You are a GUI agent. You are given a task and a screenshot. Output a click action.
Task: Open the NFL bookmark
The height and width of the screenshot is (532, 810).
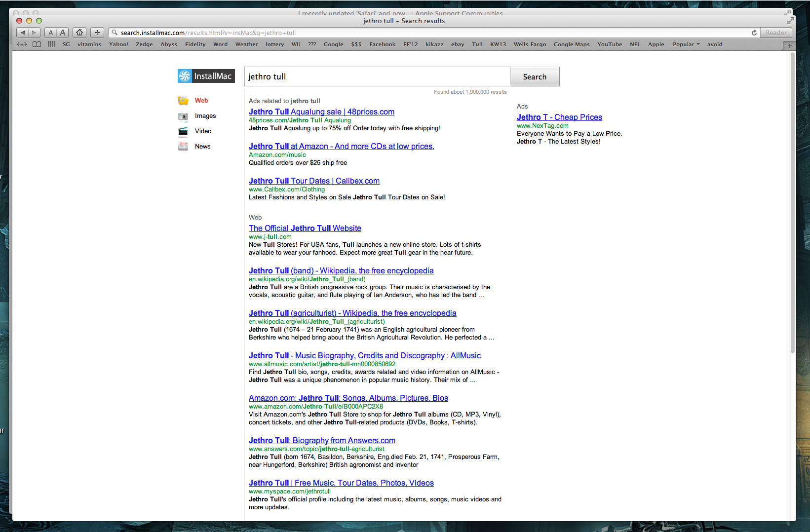click(x=635, y=44)
